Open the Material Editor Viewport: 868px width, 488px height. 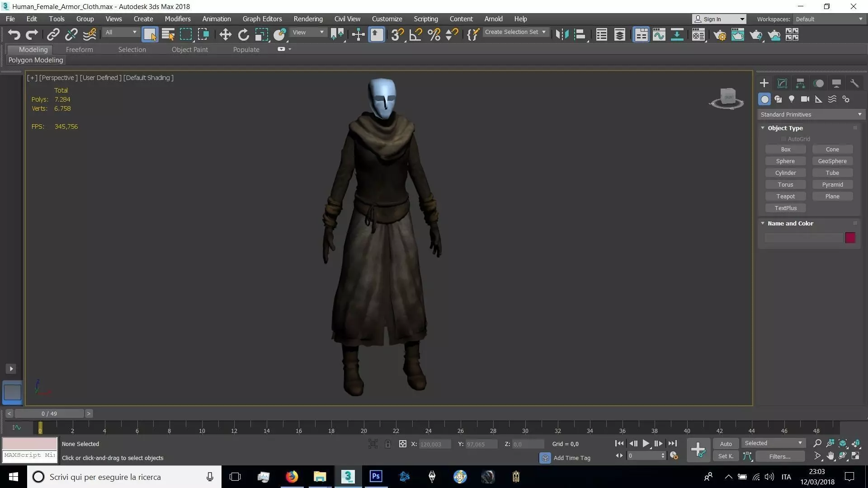click(698, 35)
